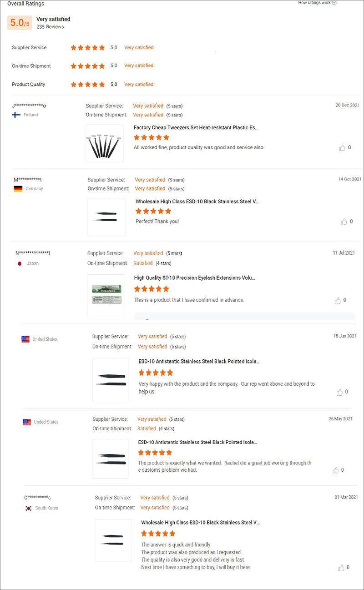Click the South Korea flag icon
This screenshot has height=590, width=364.
click(x=28, y=508)
